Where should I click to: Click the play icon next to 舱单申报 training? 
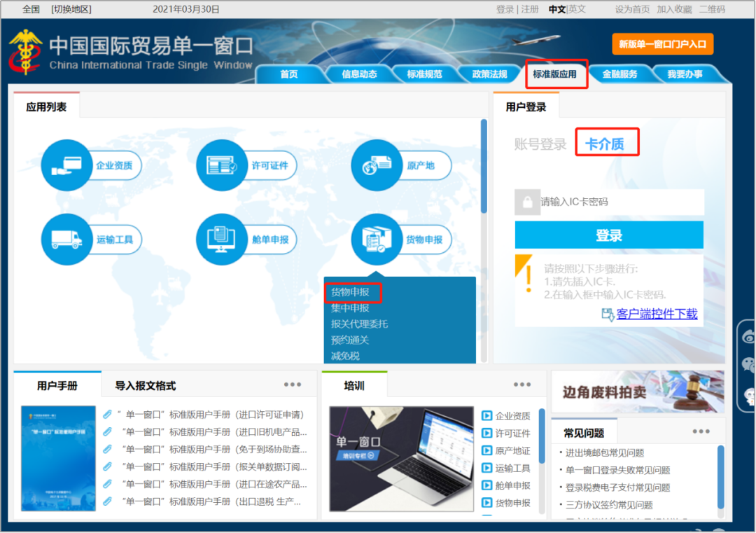487,485
